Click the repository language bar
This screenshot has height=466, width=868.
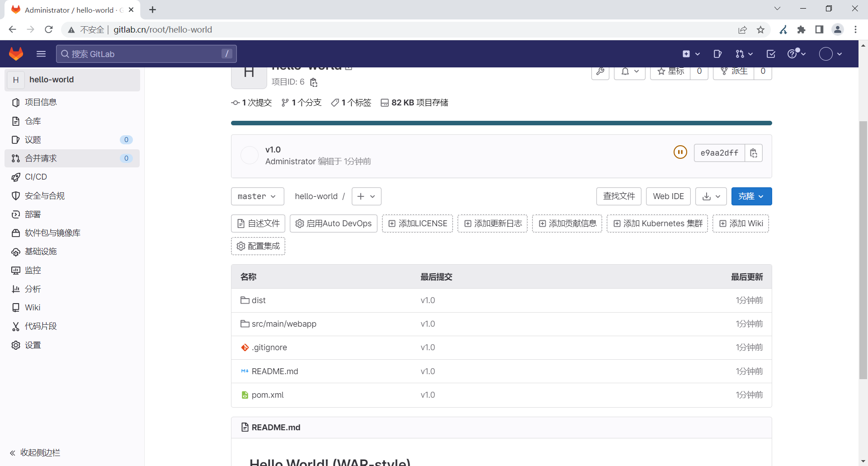[501, 123]
